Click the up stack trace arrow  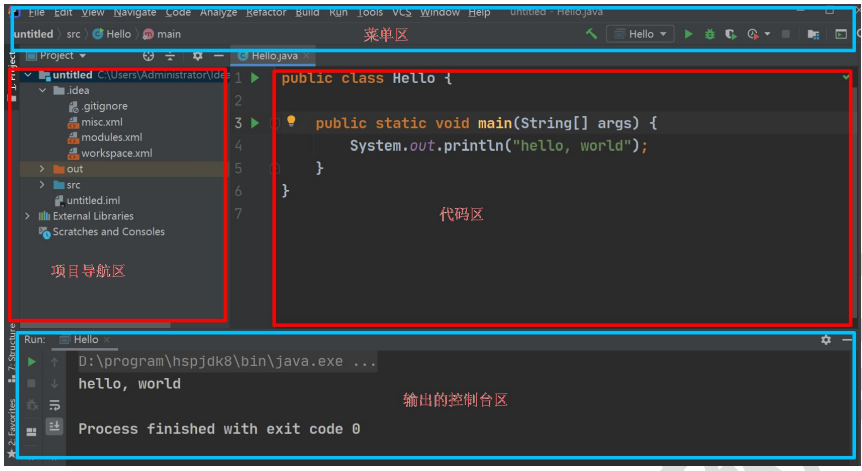(54, 362)
